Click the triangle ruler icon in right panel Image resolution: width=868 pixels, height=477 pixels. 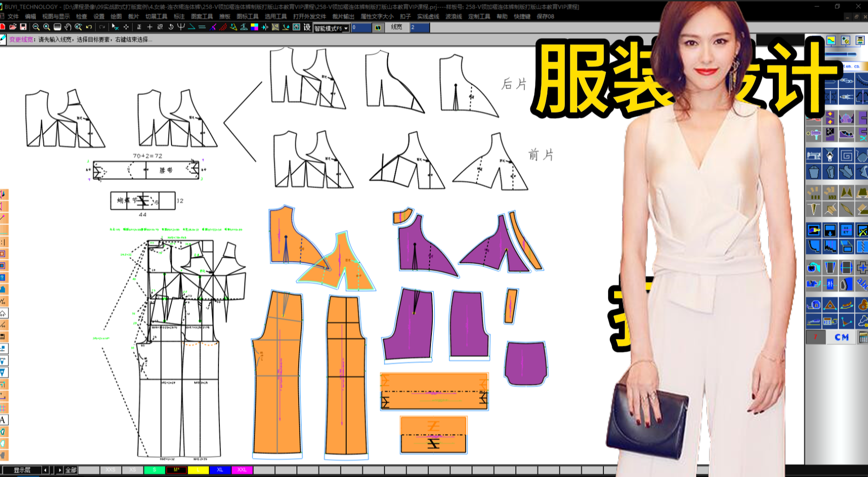pyautogui.click(x=830, y=305)
